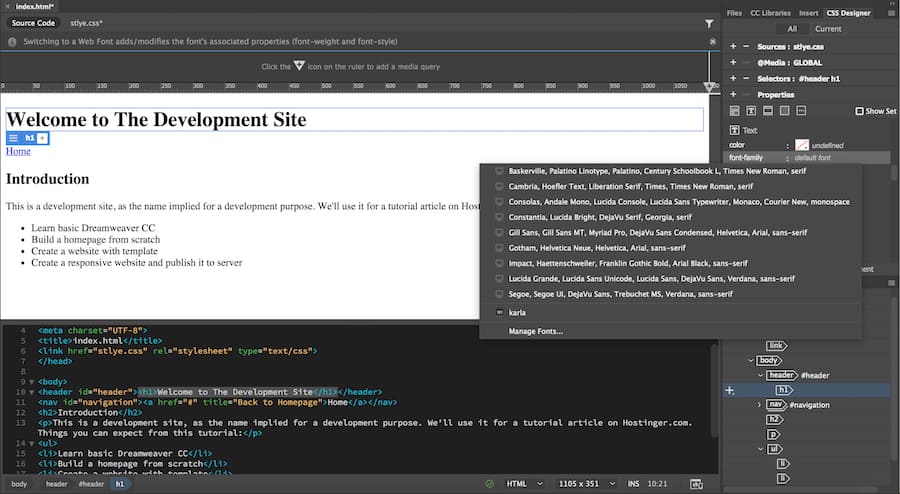Collapse the body node in DOM tree
Screen dimensions: 900x494
[x=750, y=359]
